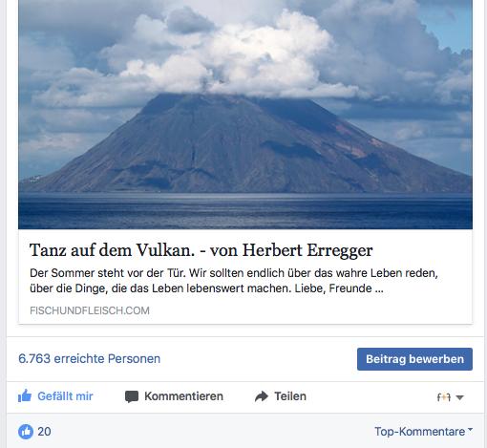Click the share arrow icon

[262, 396]
